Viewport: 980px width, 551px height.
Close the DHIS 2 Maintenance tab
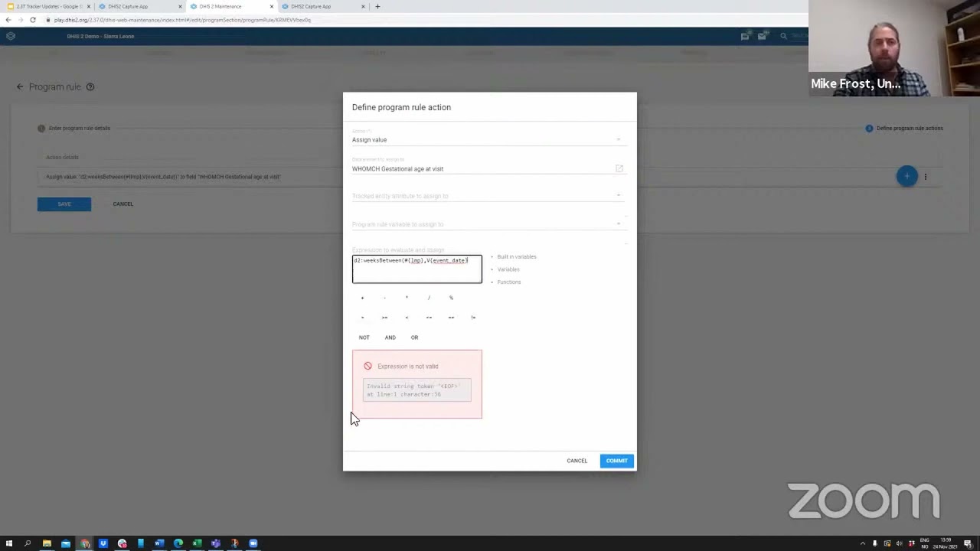[271, 6]
